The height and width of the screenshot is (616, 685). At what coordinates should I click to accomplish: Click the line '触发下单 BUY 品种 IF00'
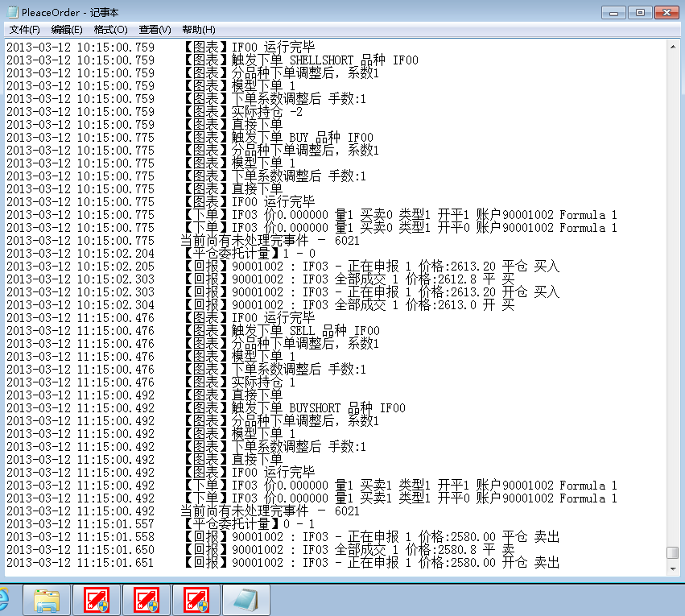coord(303,137)
